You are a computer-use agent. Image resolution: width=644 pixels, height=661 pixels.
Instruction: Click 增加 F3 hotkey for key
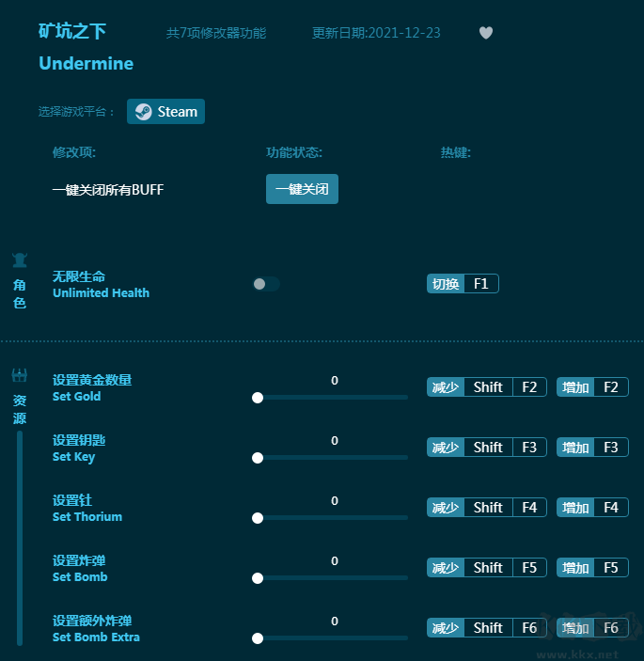[x=592, y=448]
